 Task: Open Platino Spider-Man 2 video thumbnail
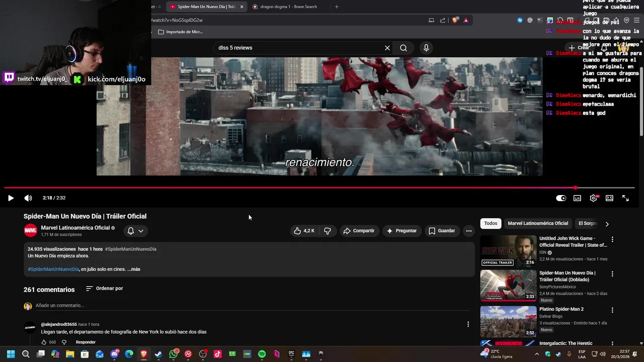click(508, 321)
